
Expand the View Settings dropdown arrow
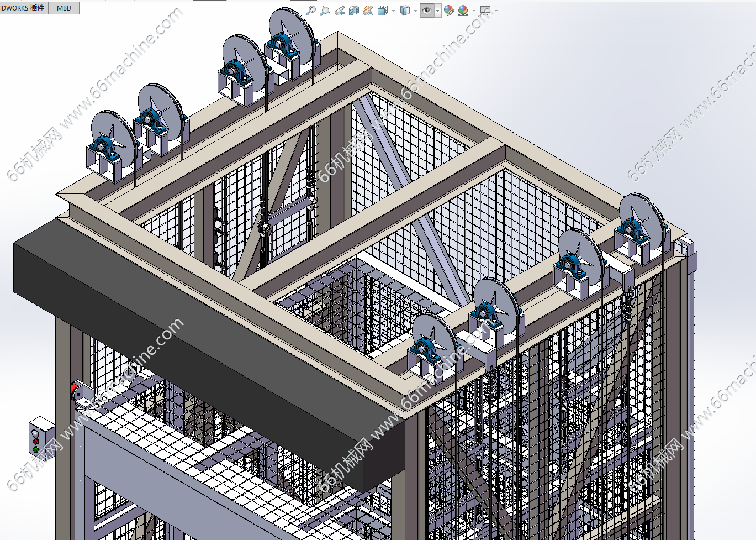pos(496,11)
